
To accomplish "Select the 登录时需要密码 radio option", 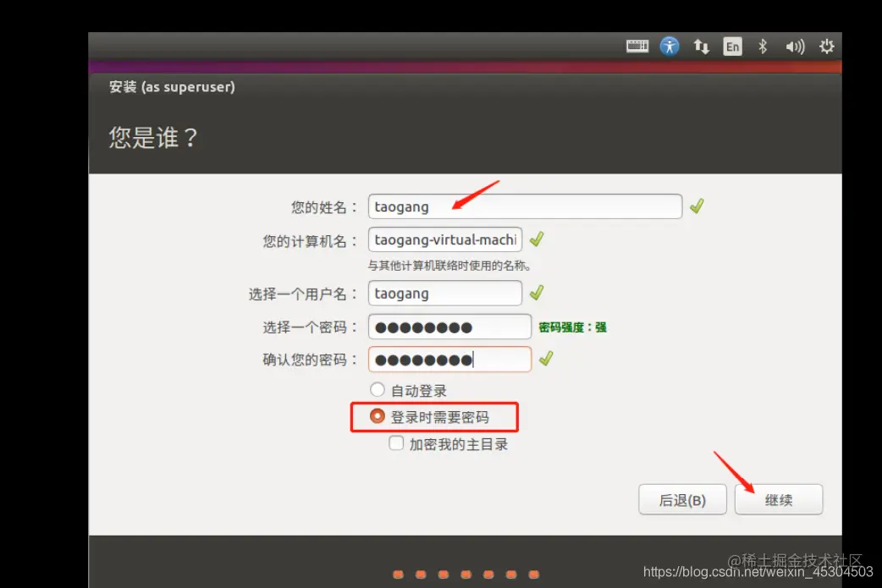I will tap(378, 416).
